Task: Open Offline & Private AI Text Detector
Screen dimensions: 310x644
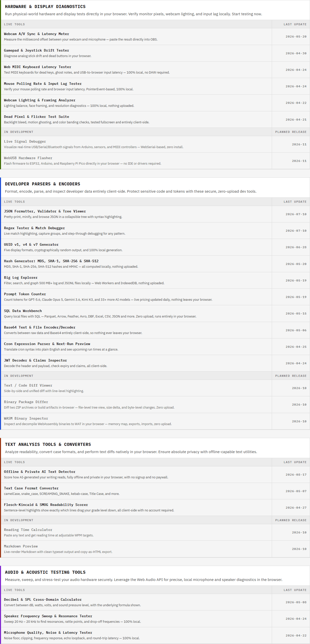Action: pos(39,472)
